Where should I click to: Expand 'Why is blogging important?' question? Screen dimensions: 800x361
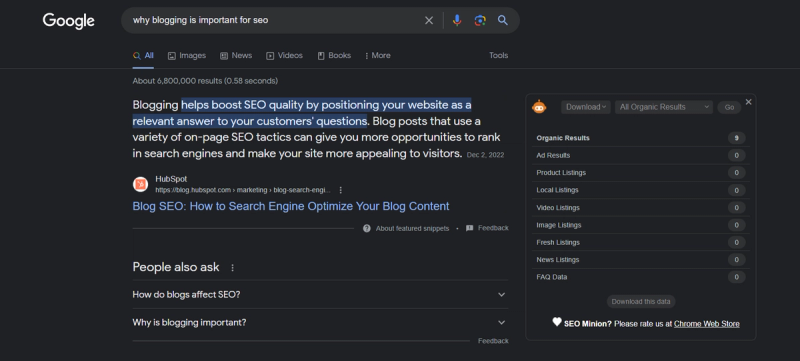coord(320,323)
